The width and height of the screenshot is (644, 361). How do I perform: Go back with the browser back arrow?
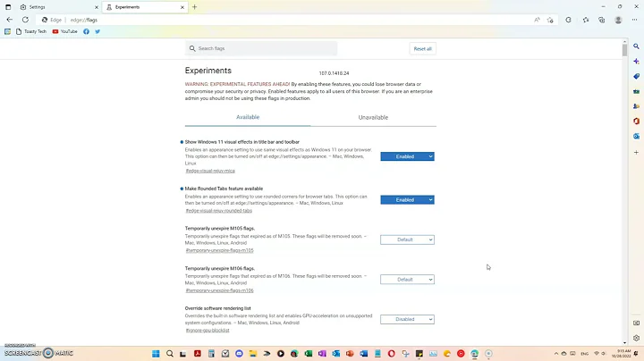coord(10,20)
